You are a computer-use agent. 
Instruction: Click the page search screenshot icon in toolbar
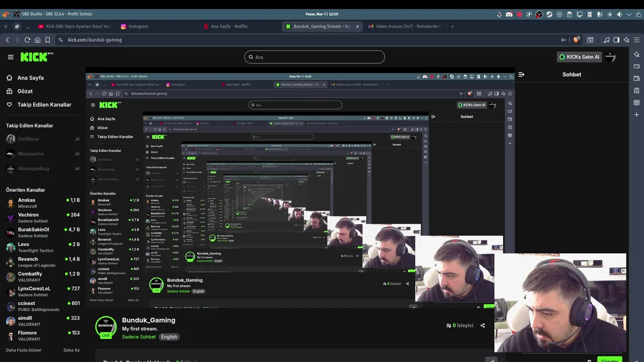pos(590,40)
